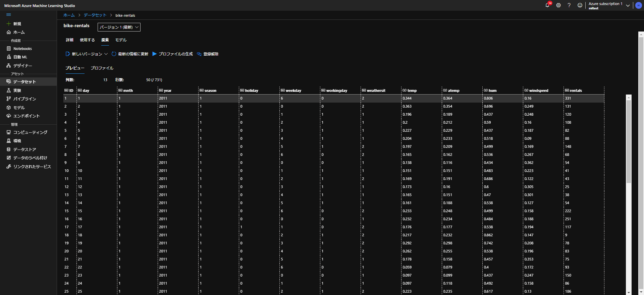
Task: Open the feedback smiley icon
Action: coord(580,5)
